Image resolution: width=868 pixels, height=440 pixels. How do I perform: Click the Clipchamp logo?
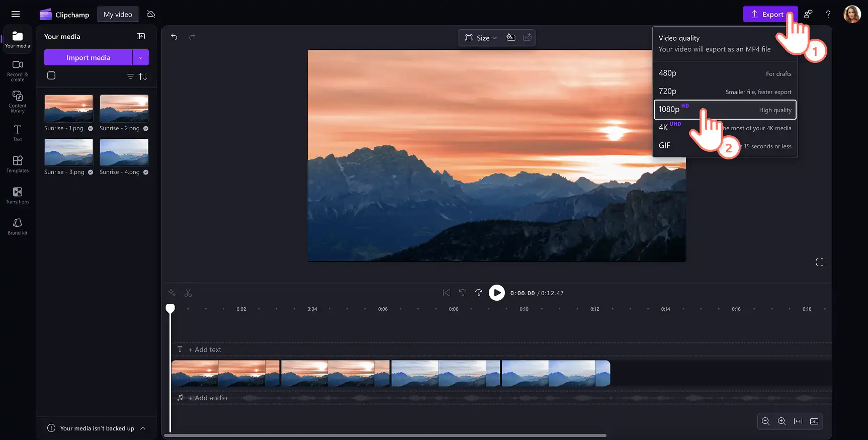tap(64, 15)
